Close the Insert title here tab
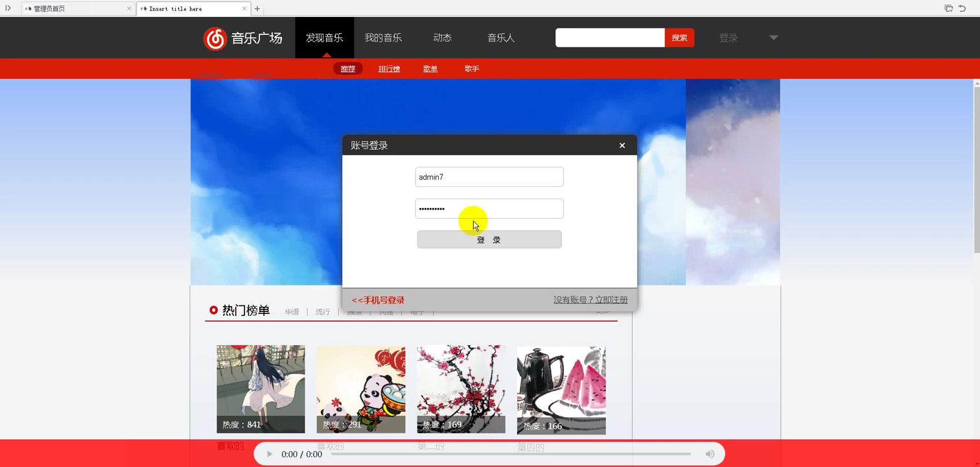This screenshot has width=980, height=467. 244,9
